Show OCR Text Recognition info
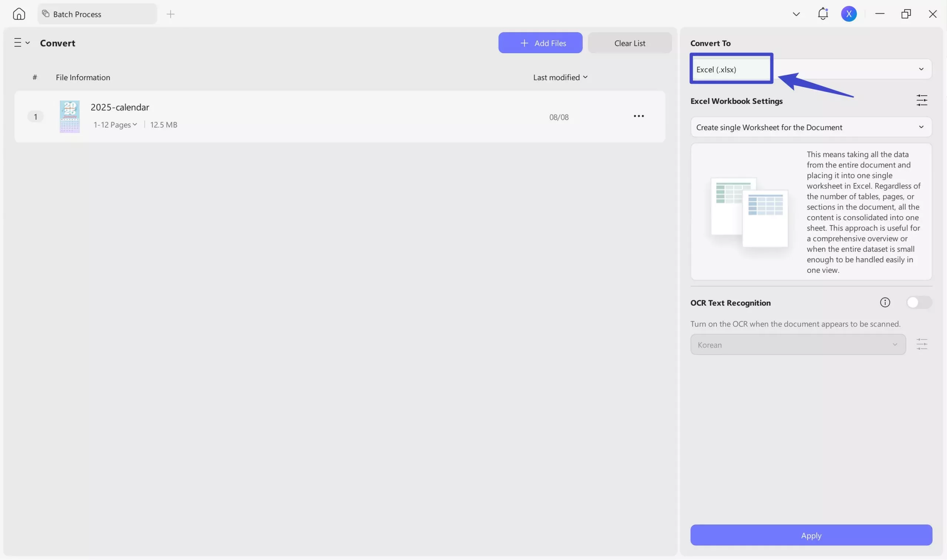Image resolution: width=947 pixels, height=560 pixels. [x=885, y=302]
